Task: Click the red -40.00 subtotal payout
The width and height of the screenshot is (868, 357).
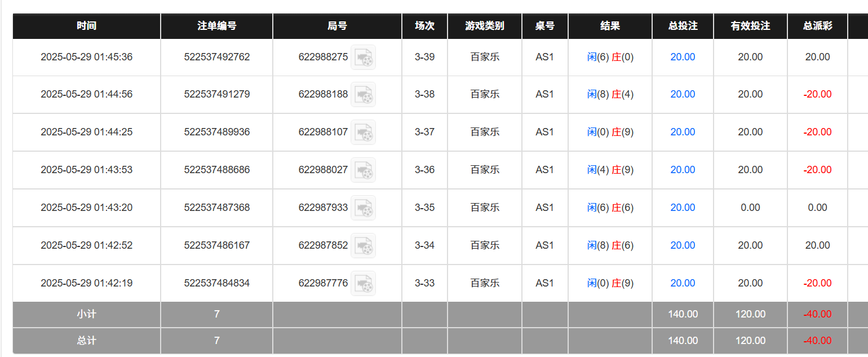Action: click(817, 314)
